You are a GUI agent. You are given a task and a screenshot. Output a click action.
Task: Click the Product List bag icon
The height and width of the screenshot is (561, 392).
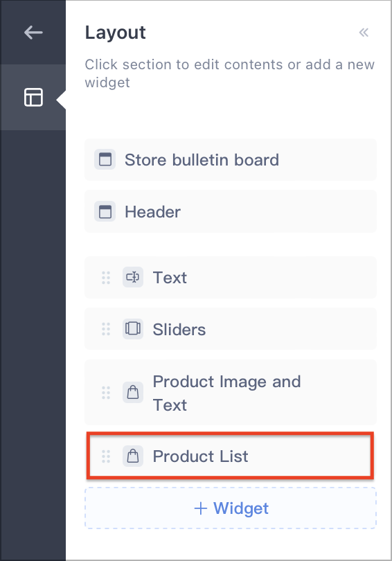tap(133, 456)
